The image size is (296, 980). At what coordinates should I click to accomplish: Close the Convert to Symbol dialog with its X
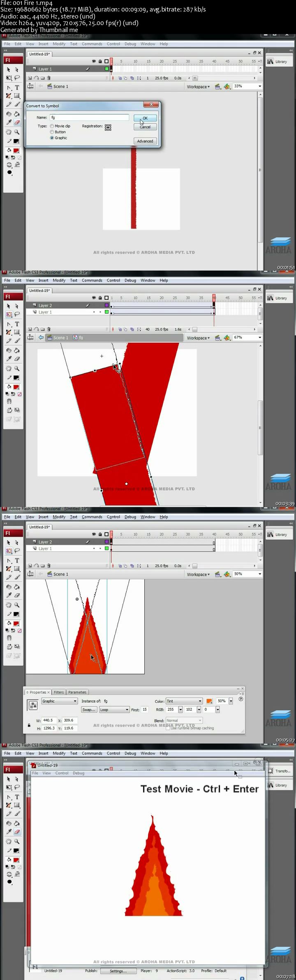151,105
